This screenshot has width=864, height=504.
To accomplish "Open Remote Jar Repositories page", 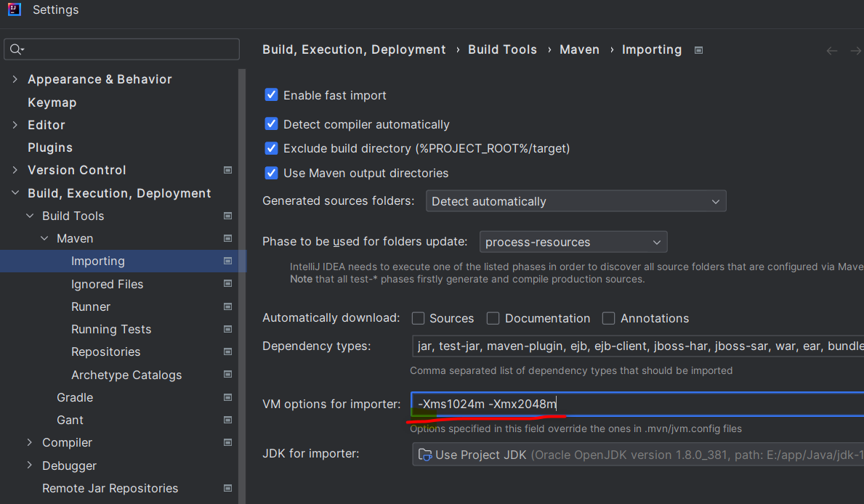I will point(110,489).
